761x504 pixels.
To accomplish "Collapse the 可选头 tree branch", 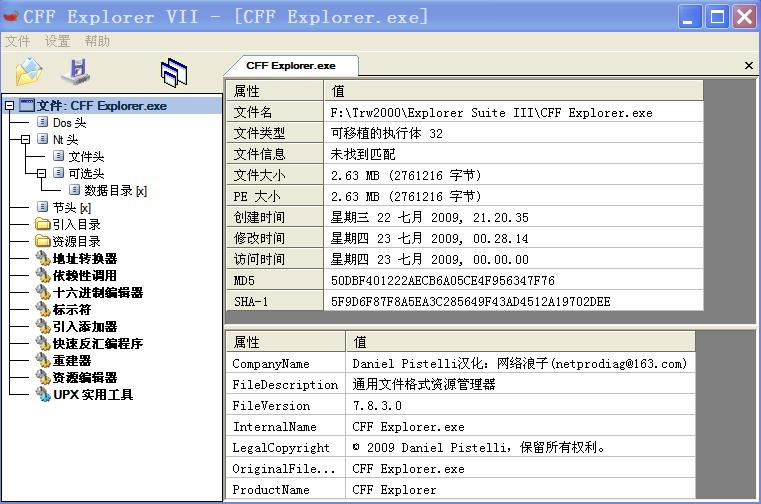I will [42, 173].
